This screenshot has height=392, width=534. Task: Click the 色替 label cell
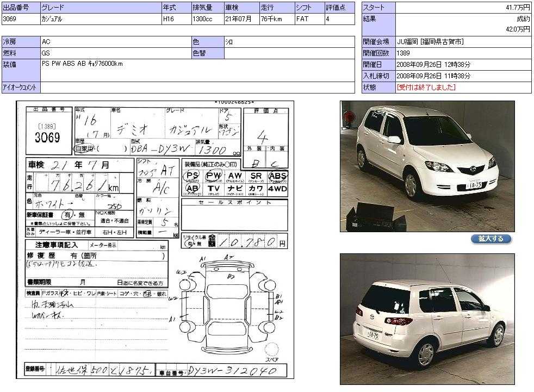tap(208, 53)
